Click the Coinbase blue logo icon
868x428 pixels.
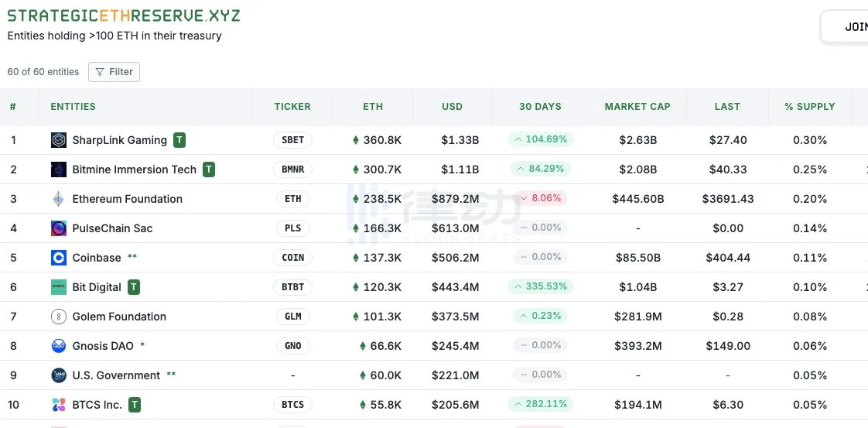coord(59,258)
